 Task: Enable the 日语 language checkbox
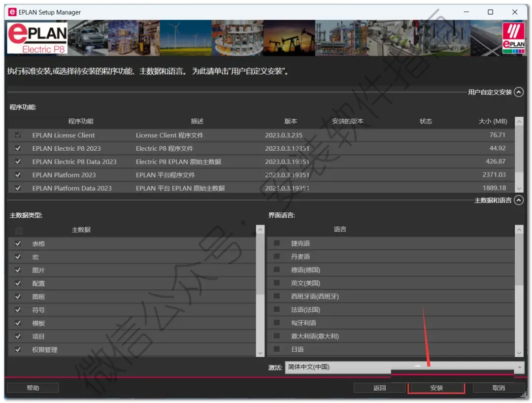277,349
